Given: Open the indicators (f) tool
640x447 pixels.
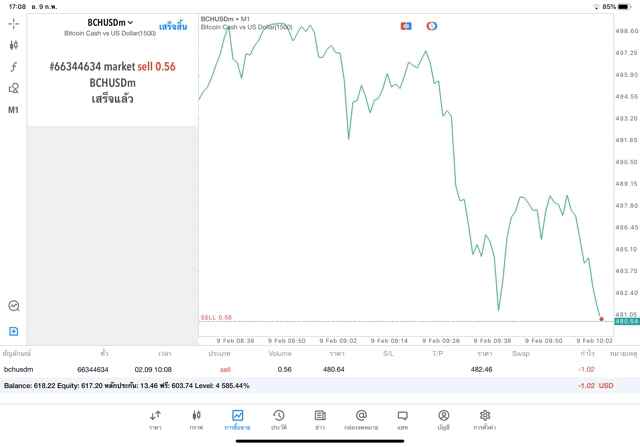Looking at the screenshot, I should click(13, 67).
